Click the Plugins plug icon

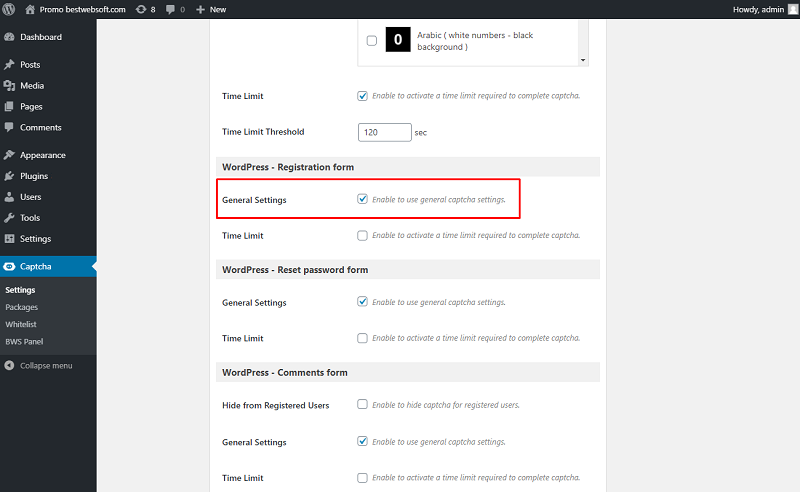click(9, 176)
